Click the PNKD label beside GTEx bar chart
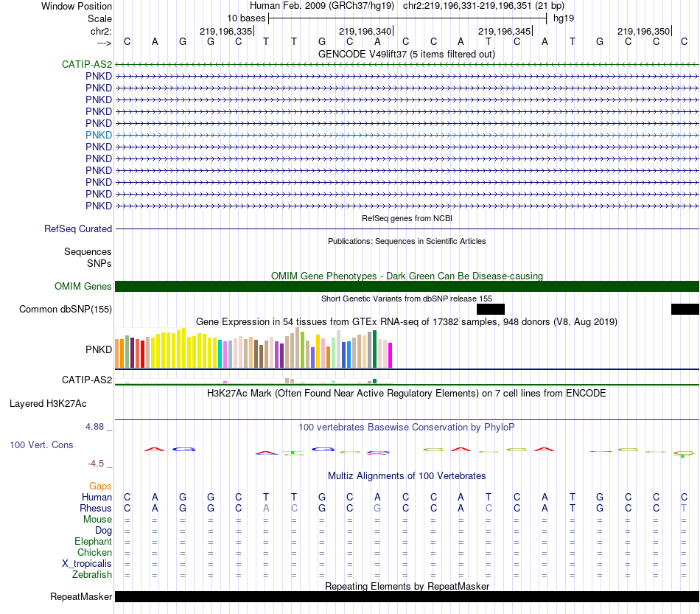This screenshot has height=614, width=700. 99,349
